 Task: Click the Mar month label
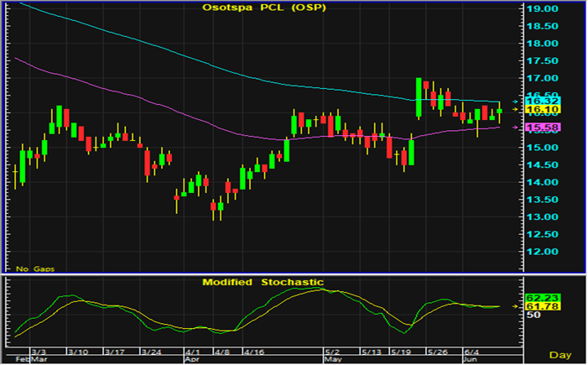click(39, 359)
